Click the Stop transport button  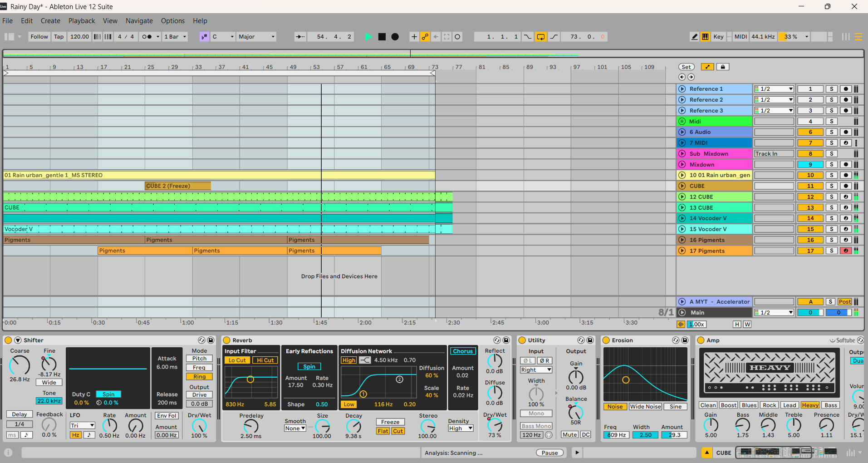tap(382, 37)
